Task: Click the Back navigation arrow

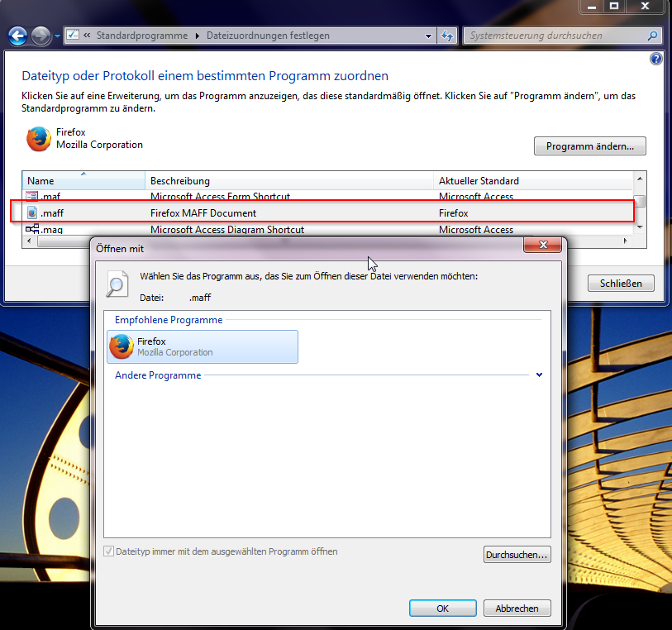Action: [17, 36]
